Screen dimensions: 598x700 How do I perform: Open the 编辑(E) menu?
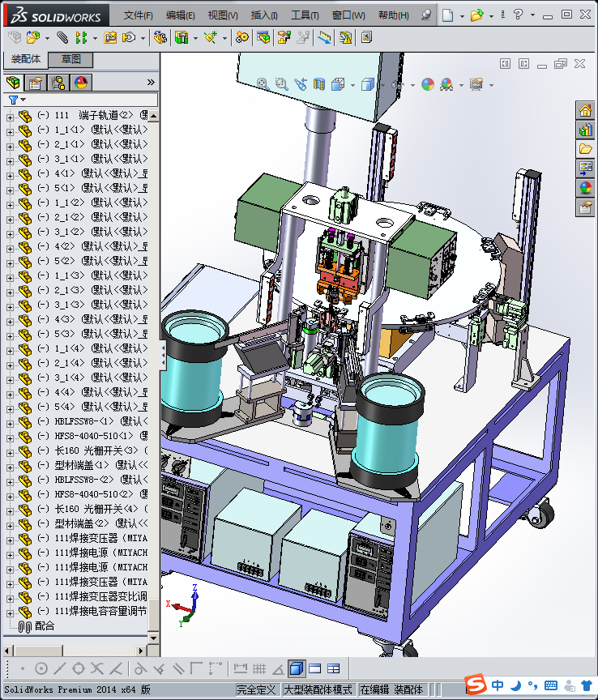(x=180, y=15)
